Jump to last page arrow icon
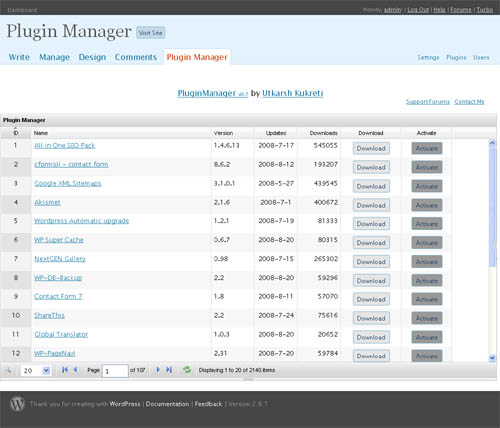Screen dimensions: 500x428 tap(169, 370)
